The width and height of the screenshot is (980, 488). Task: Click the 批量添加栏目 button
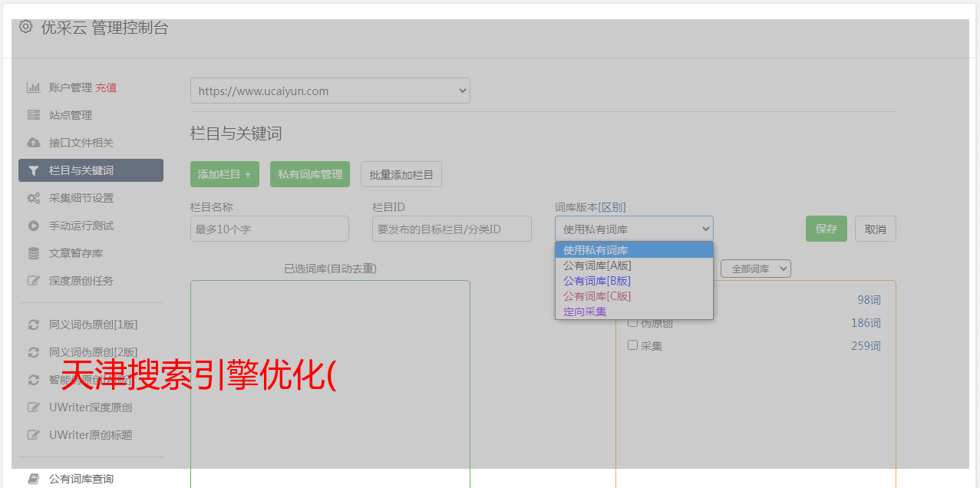coord(401,174)
